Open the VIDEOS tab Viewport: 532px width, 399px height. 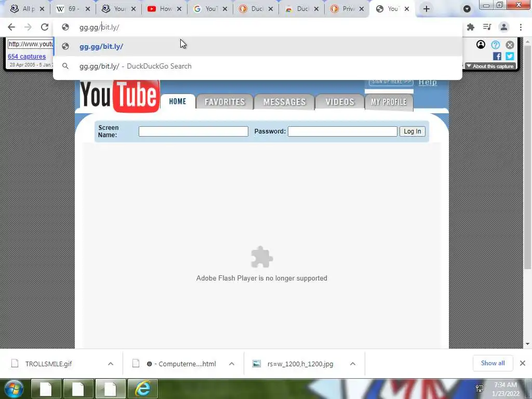click(x=340, y=102)
